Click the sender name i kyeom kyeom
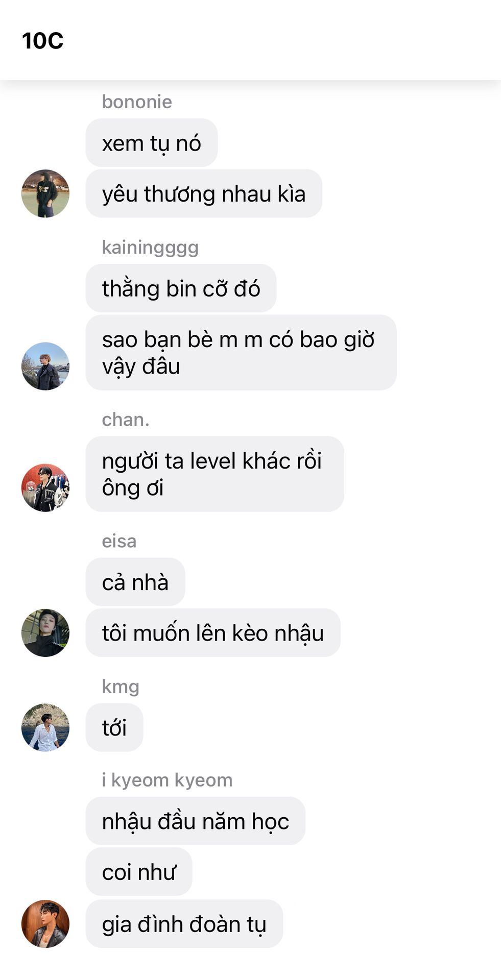Screen dimensions: 501x980 [x=167, y=780]
